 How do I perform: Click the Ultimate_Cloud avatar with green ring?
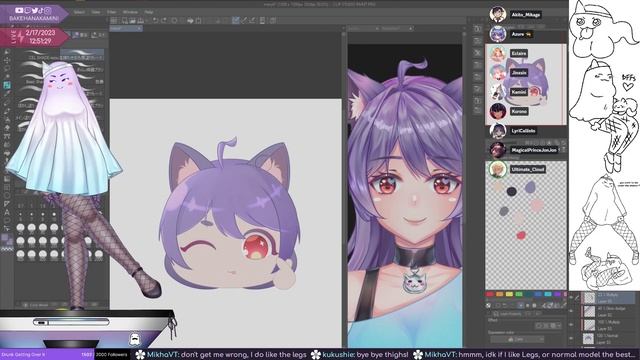[x=498, y=169]
